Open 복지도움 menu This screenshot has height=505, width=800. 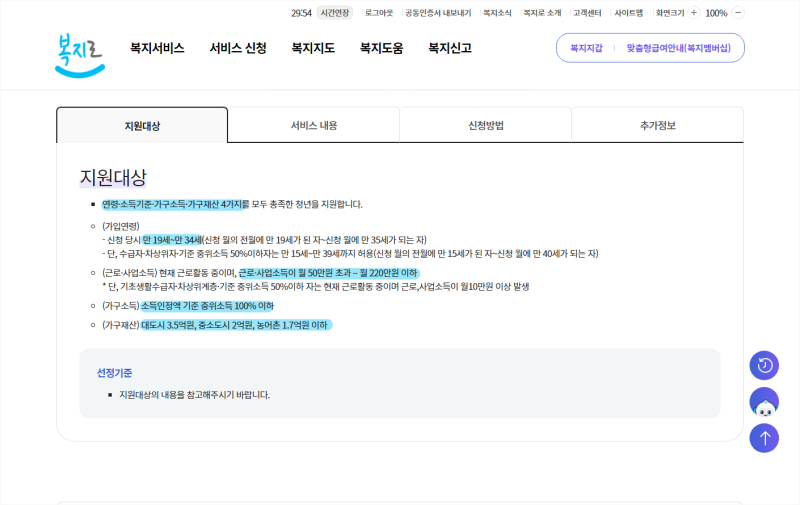[x=382, y=48]
